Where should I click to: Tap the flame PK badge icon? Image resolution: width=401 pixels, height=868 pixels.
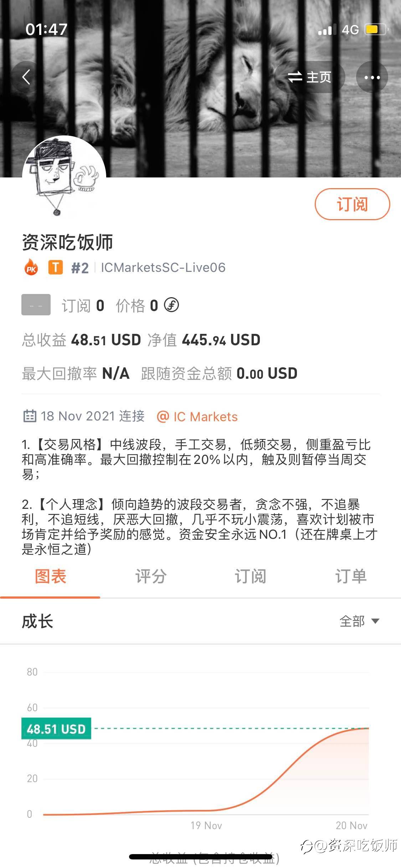pos(31,267)
